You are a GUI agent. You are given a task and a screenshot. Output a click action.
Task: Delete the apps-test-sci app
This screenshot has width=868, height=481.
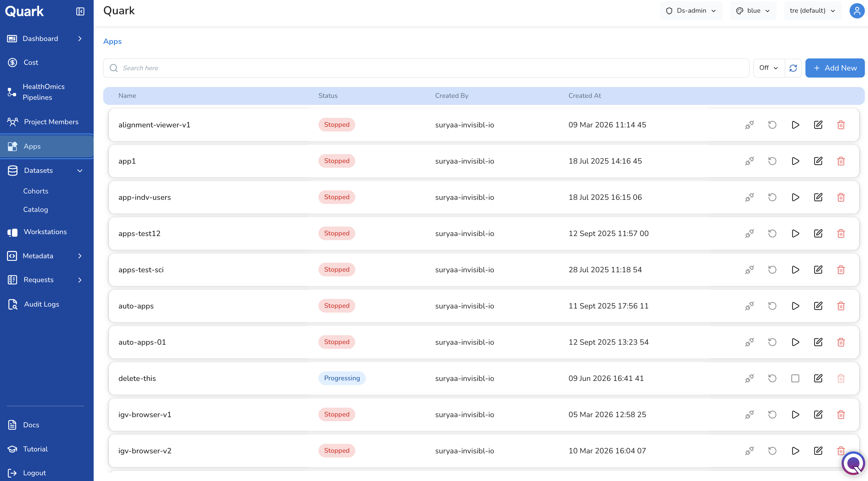(841, 270)
